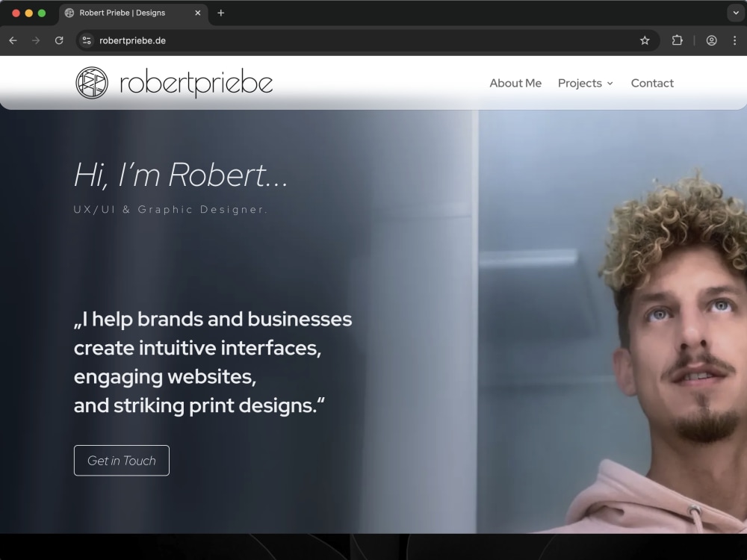Minimize the window with the yellow button
Viewport: 747px width, 560px height.
coord(28,13)
